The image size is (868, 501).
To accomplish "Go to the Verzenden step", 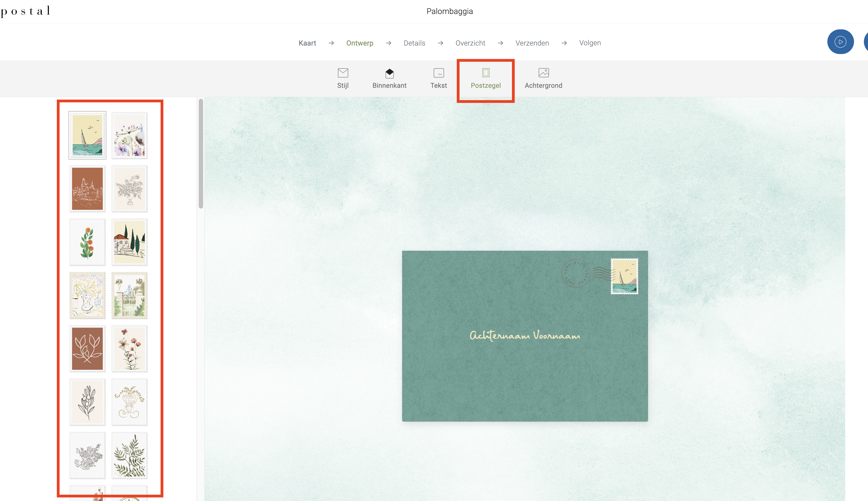I will tap(532, 43).
